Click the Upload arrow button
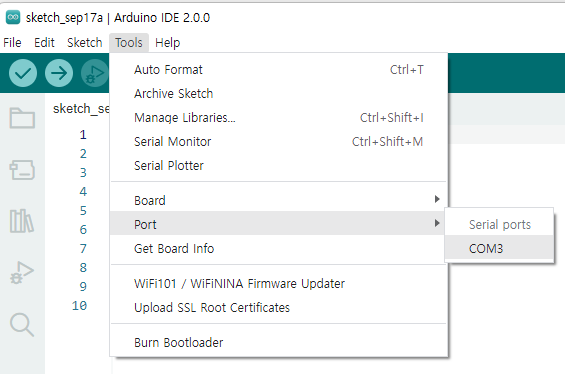The width and height of the screenshot is (565, 374). point(59,73)
